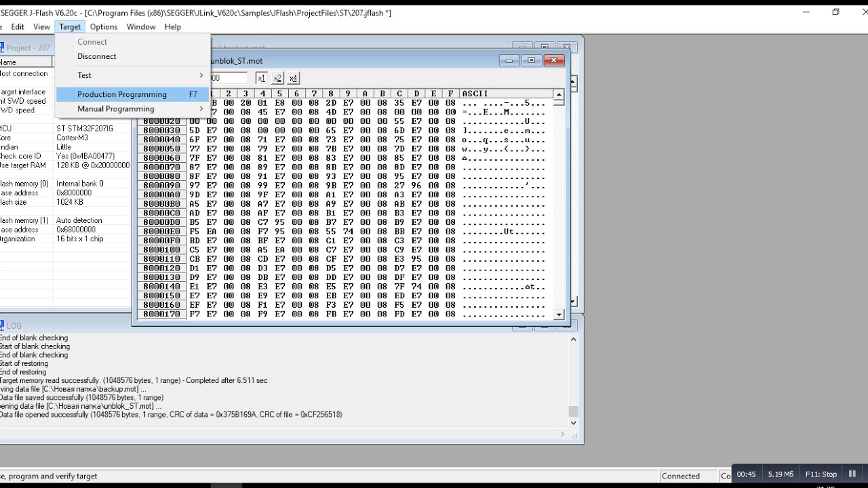Image resolution: width=868 pixels, height=488 pixels.
Task: Click the 00:45 recording timer
Action: pyautogui.click(x=746, y=474)
